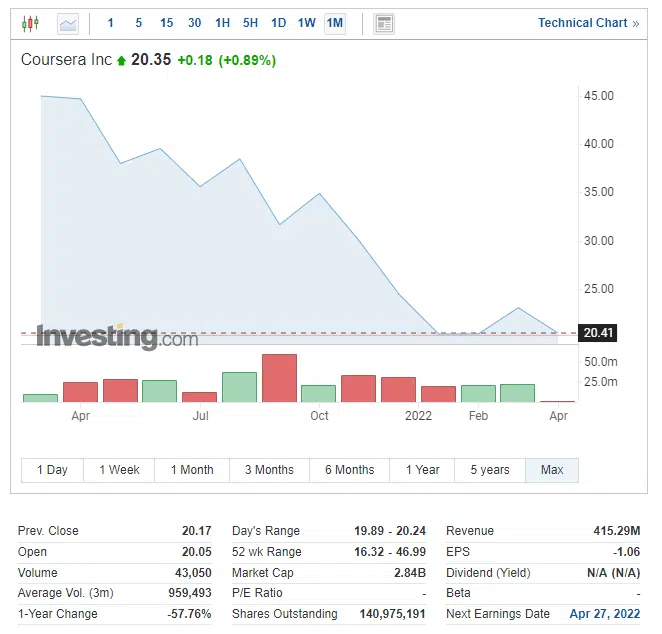The image size is (662, 634).
Task: Click the Average Vol. value 959,493
Action: [x=190, y=593]
